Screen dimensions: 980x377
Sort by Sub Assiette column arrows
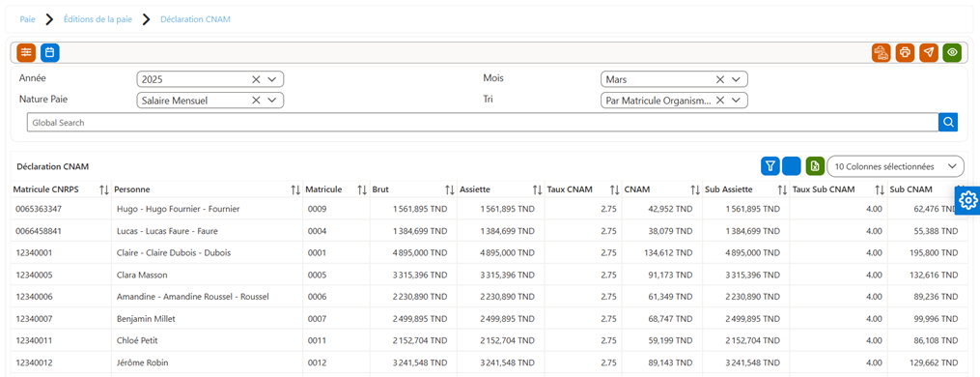(x=782, y=189)
